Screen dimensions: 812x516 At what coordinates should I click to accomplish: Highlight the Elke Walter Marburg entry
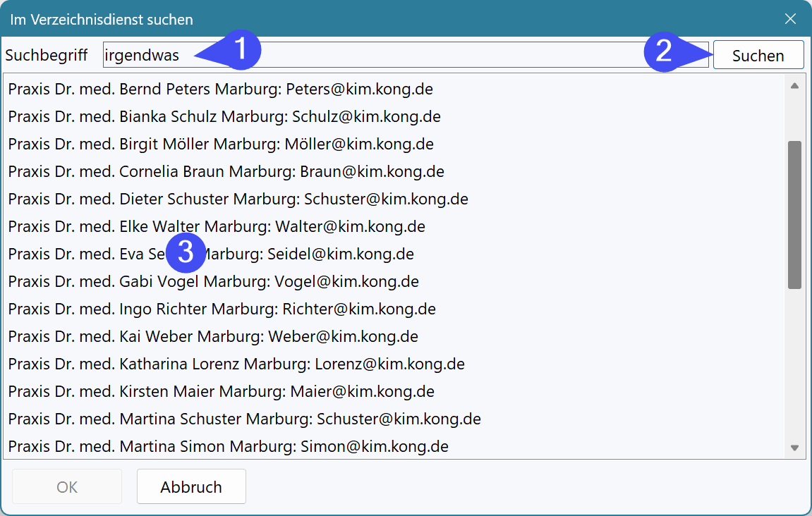[217, 227]
